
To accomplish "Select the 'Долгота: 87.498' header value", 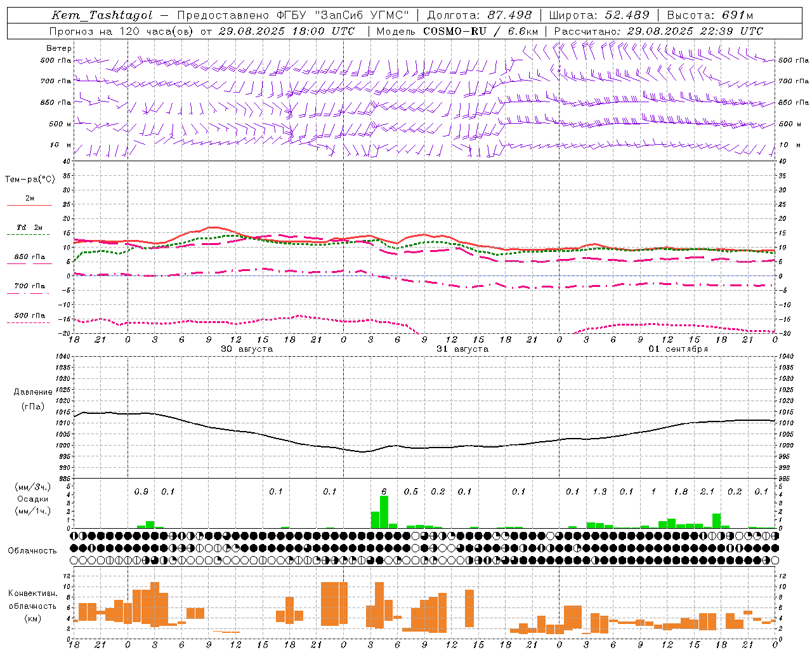I will tap(480, 15).
